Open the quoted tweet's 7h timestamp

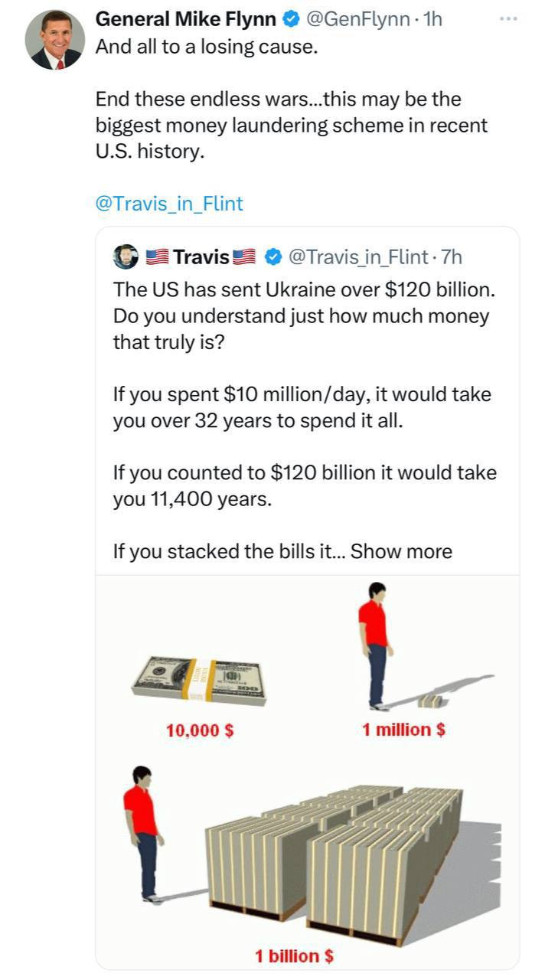click(452, 257)
